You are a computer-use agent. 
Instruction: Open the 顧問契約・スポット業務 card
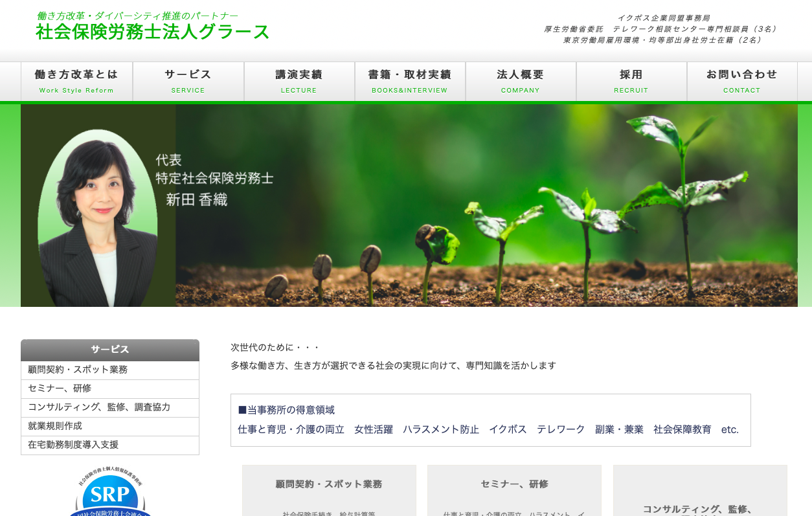(x=329, y=491)
